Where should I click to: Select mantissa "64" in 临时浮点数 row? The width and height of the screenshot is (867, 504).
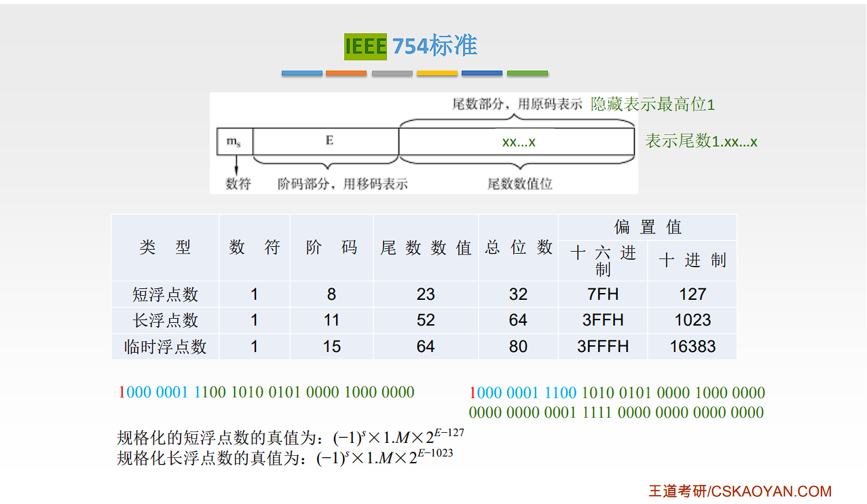426,347
